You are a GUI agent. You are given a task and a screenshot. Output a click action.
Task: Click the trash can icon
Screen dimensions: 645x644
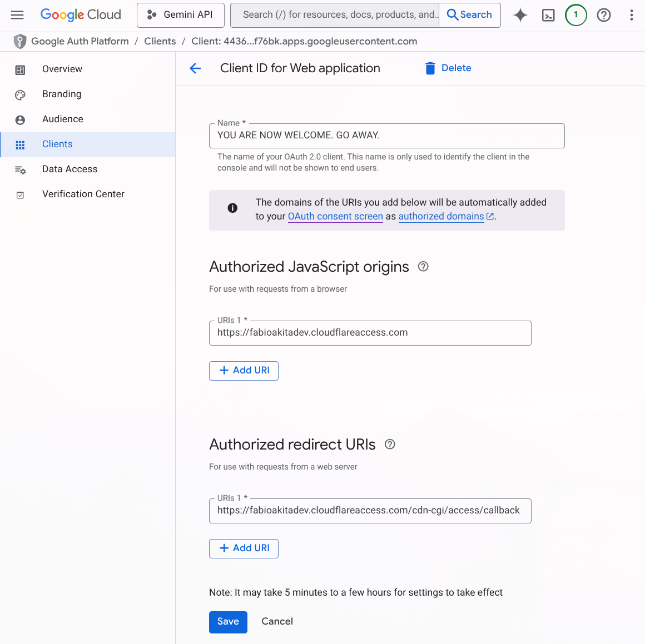(x=430, y=68)
